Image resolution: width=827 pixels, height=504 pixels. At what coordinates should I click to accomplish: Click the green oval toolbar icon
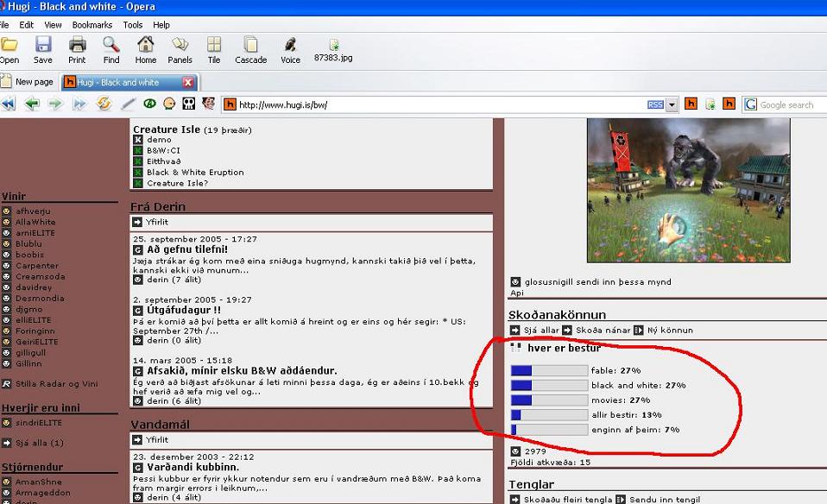point(150,104)
